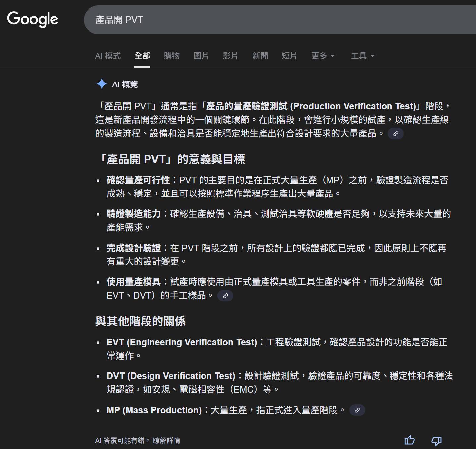This screenshot has width=476, height=449.
Task: Give thumbs down to the AI answer
Action: [x=436, y=441]
